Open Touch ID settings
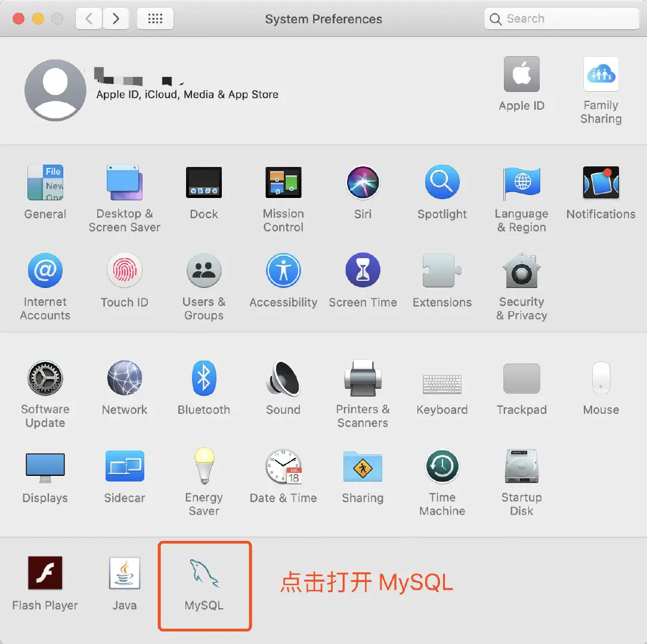The width and height of the screenshot is (647, 644). tap(124, 270)
